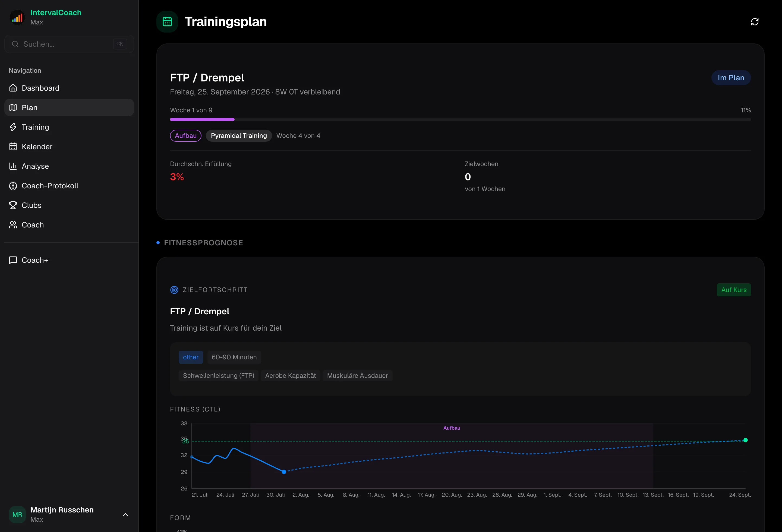Click the Woche 1 von 9 label

tap(191, 110)
